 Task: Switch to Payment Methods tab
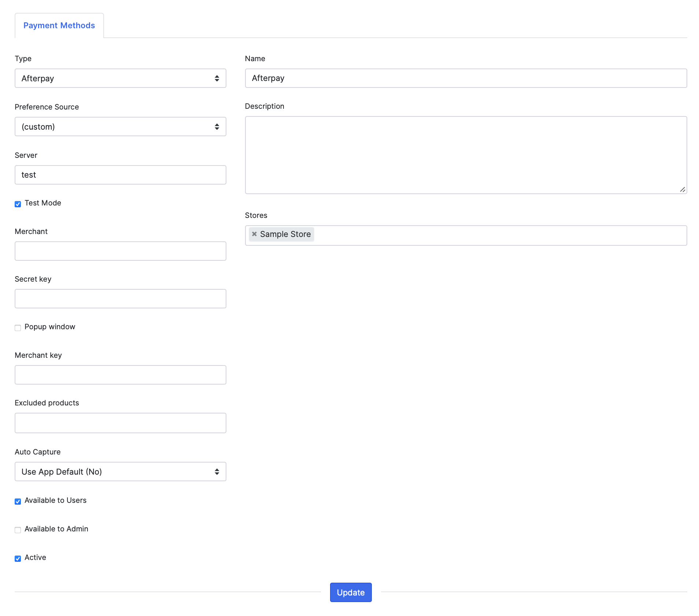tap(59, 26)
